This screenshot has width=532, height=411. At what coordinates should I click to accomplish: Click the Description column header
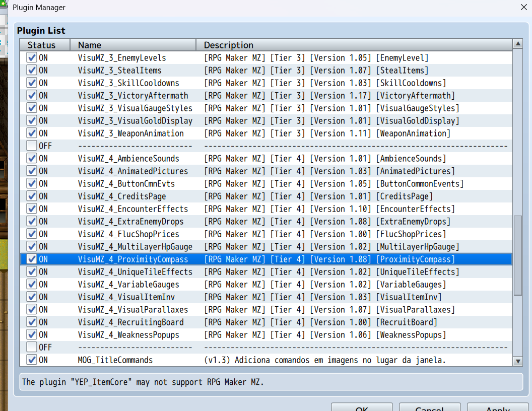[354, 45]
